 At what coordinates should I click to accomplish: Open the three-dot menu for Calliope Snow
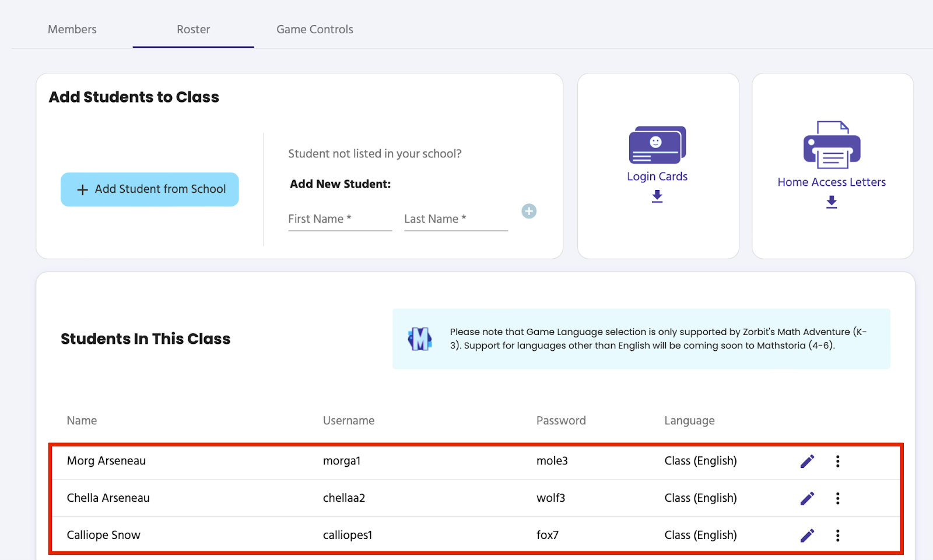coord(837,534)
